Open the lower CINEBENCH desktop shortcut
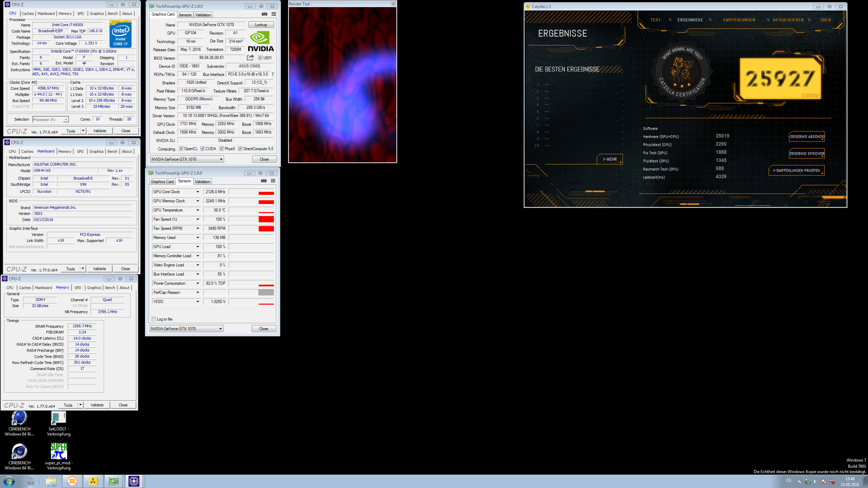The height and width of the screenshot is (488, 868). [x=19, y=456]
